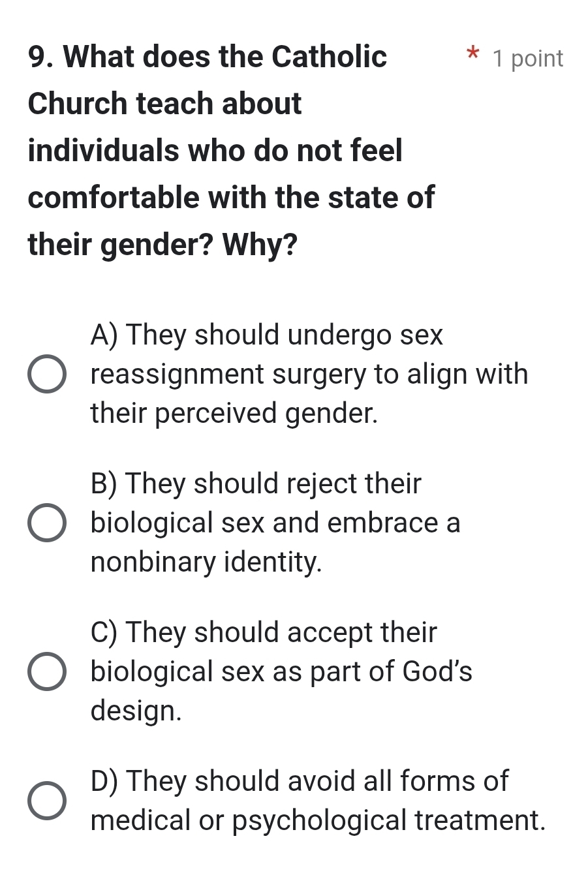
Task: Click the "biological sex and embrace a" line
Action: pyautogui.click(x=275, y=523)
